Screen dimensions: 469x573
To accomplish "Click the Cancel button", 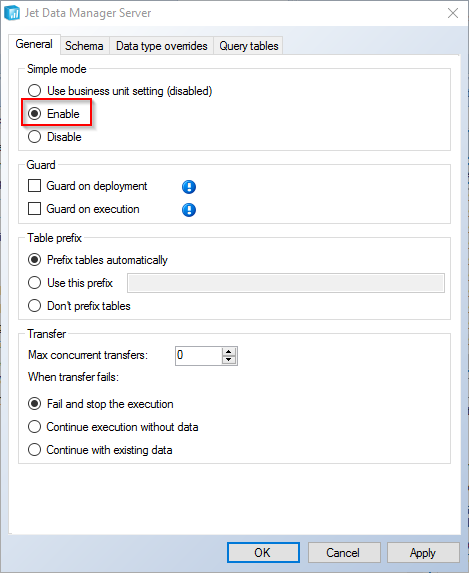I will tap(343, 553).
